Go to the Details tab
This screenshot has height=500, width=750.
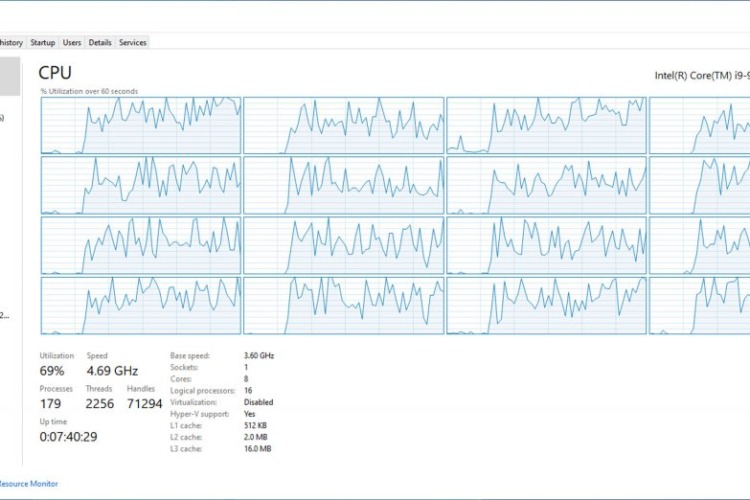(100, 42)
